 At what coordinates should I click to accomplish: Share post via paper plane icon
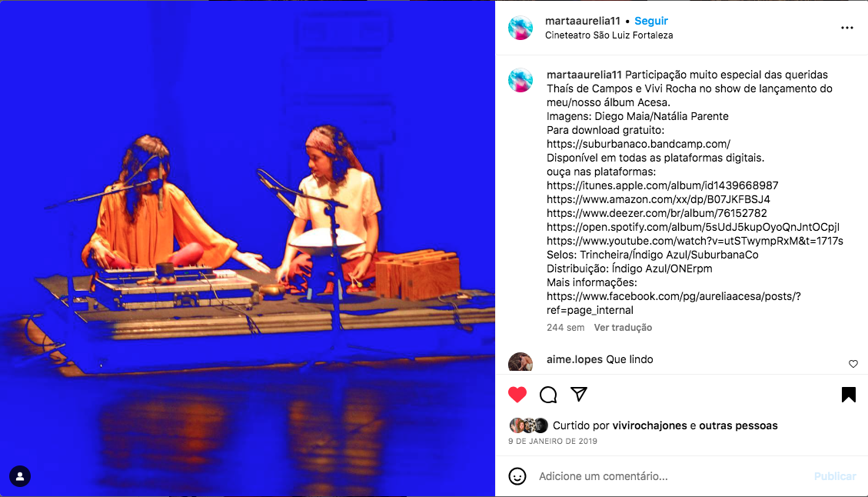(x=578, y=394)
